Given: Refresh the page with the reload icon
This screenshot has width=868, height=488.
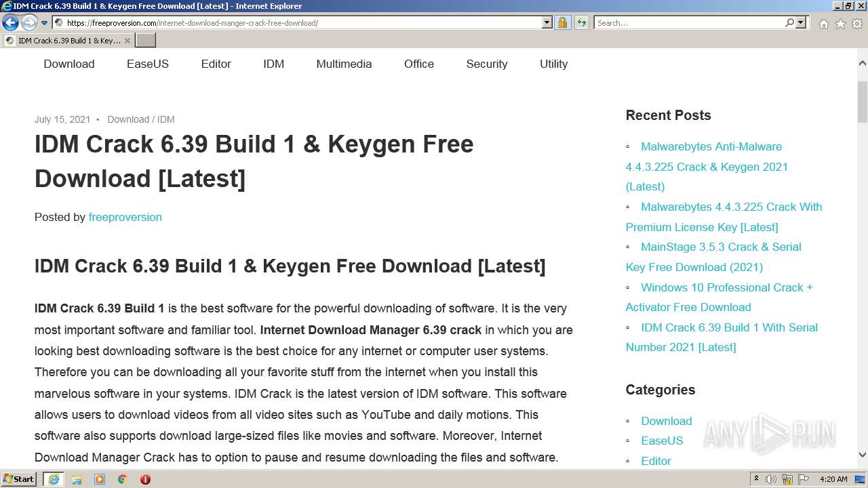Looking at the screenshot, I should tap(581, 23).
